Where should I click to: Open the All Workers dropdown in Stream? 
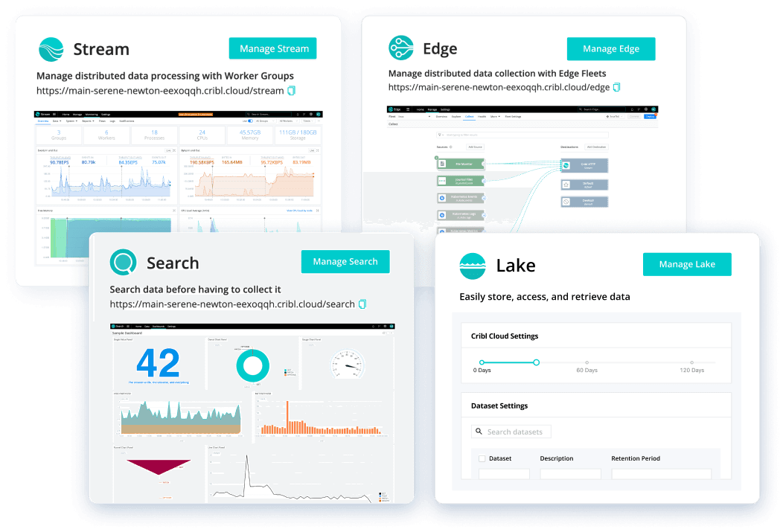[289, 121]
